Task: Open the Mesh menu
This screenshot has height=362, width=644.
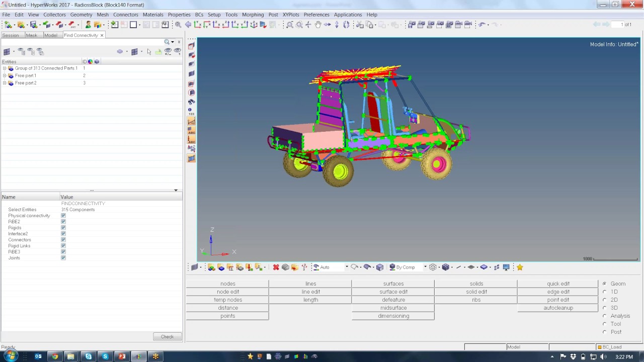Action: click(x=103, y=15)
